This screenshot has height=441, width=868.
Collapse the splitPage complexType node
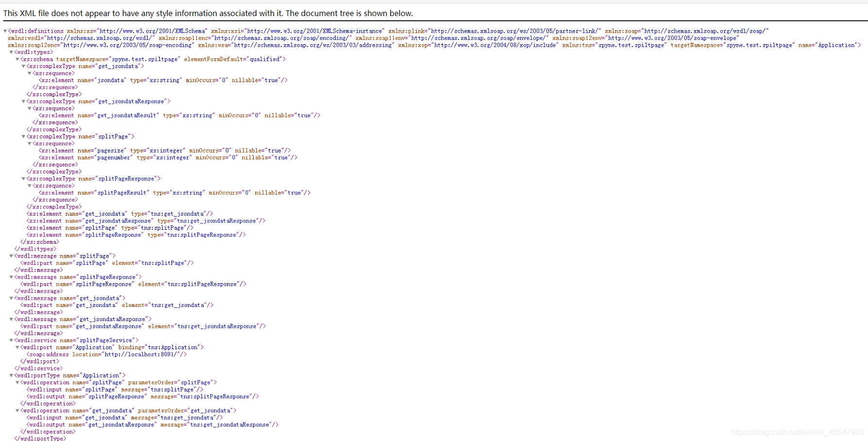[23, 136]
